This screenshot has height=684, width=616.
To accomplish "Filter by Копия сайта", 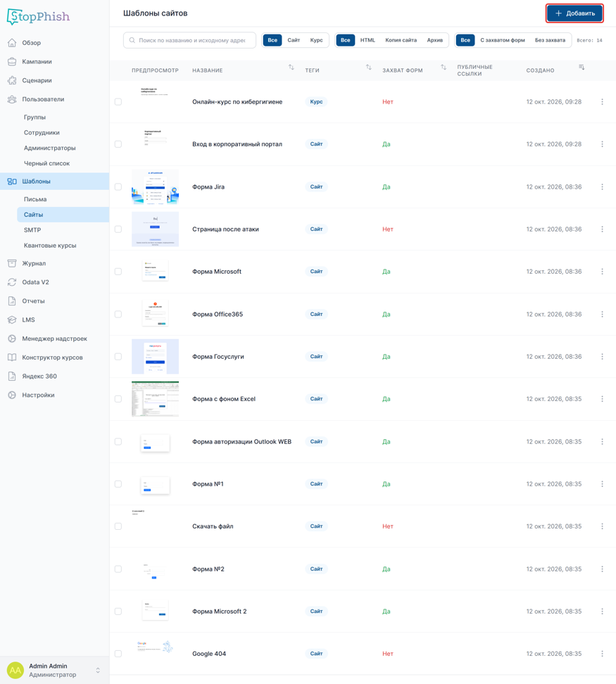I will [401, 40].
